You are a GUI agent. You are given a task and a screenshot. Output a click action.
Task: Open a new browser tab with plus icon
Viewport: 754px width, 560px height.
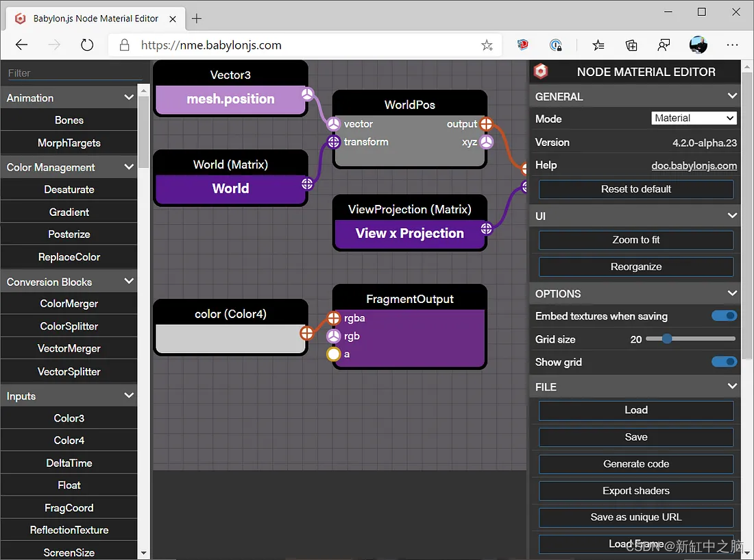pos(196,19)
